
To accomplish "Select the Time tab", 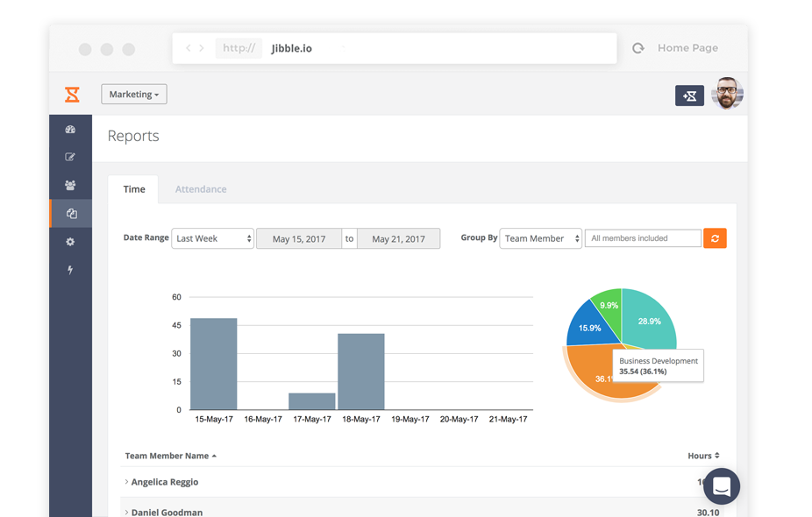I will click(134, 189).
